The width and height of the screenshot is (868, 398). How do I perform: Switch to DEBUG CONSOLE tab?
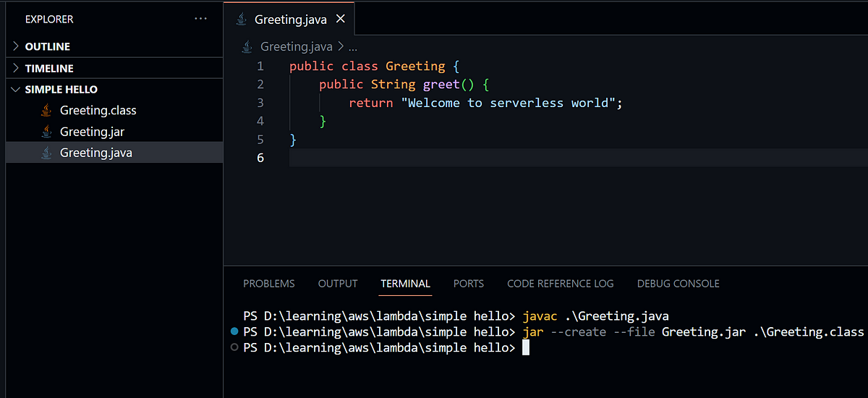678,284
